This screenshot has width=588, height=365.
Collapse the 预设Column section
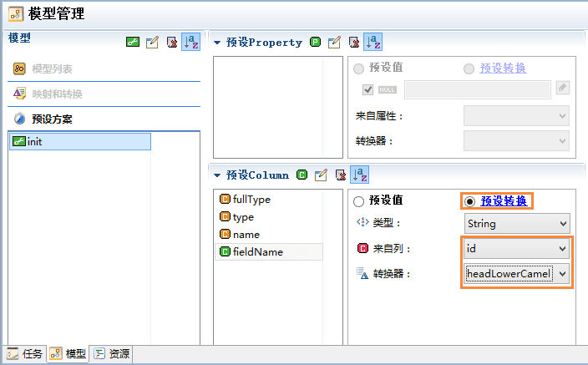pos(217,175)
